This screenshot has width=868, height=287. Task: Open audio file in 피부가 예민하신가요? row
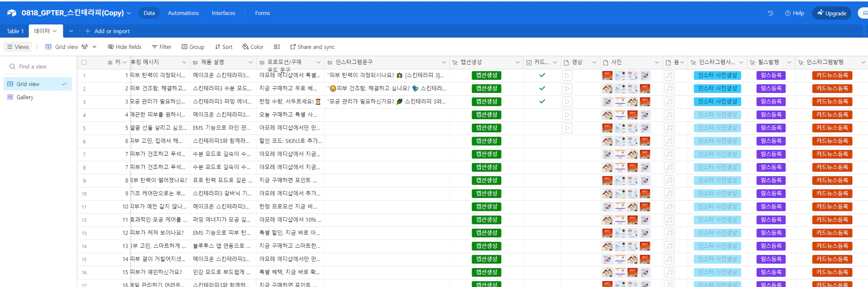(x=669, y=272)
